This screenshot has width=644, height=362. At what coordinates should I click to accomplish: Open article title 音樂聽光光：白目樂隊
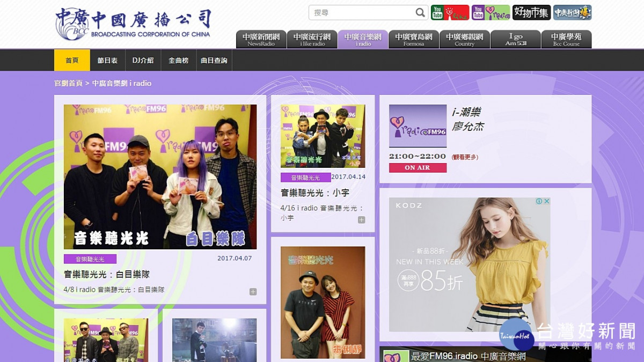pyautogui.click(x=107, y=274)
